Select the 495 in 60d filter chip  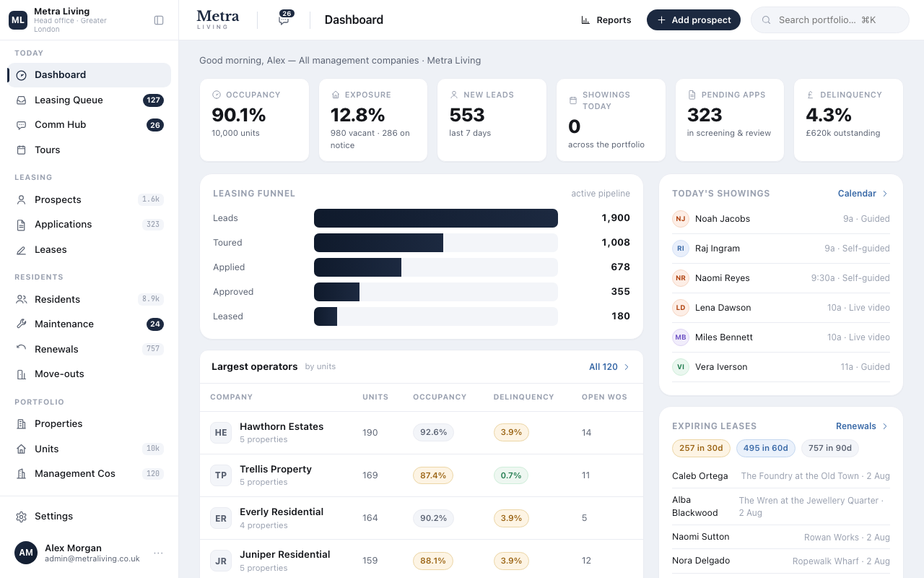766,448
